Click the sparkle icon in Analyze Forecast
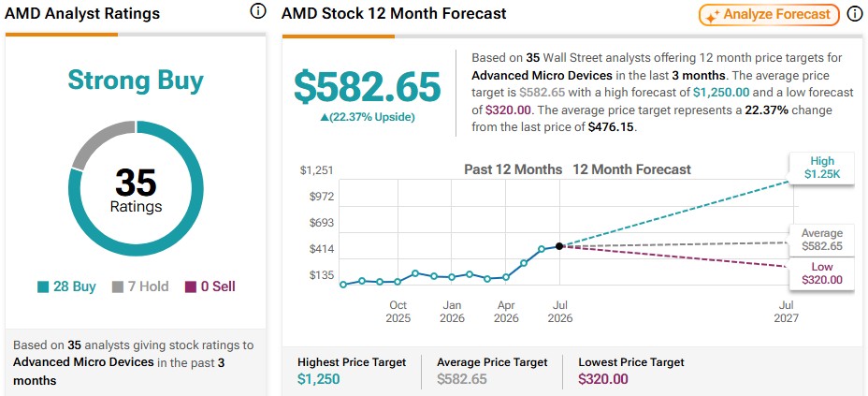This screenshot has width=868, height=396. 713,15
